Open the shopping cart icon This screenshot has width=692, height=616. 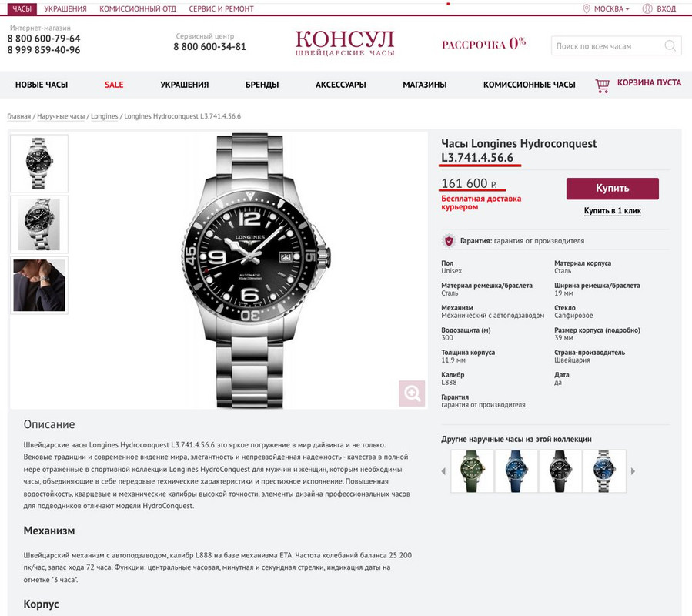coord(602,85)
